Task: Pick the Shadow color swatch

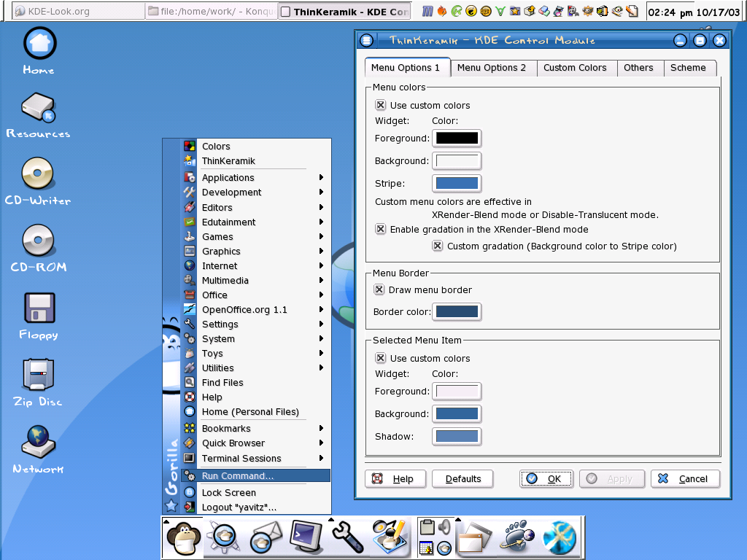Action: point(457,436)
